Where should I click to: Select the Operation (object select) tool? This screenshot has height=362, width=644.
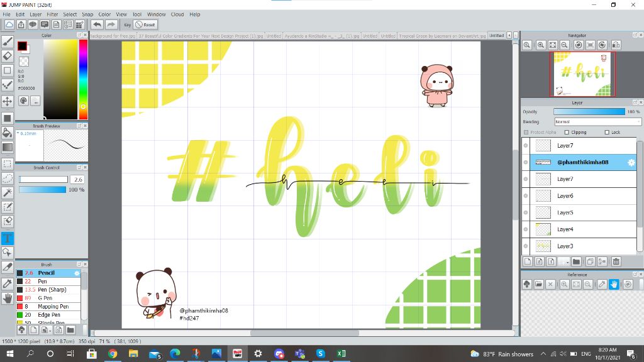click(x=8, y=253)
